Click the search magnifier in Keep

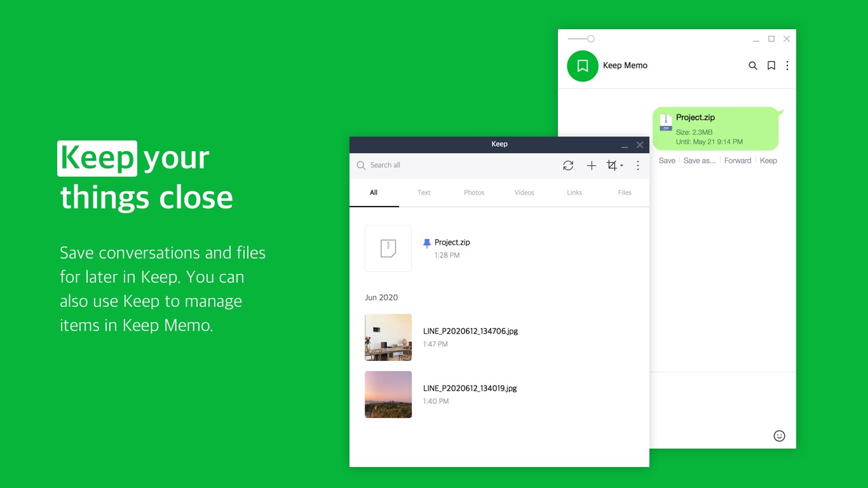click(x=361, y=165)
